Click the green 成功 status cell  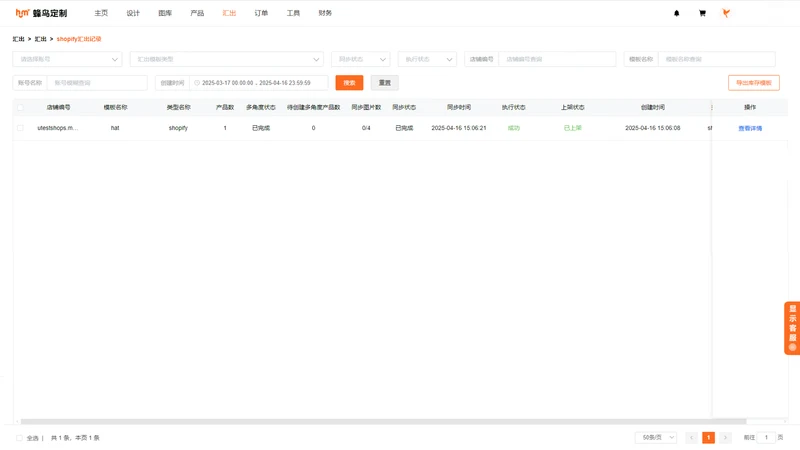(x=513, y=128)
